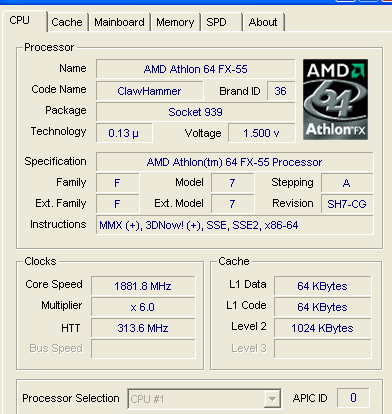Viewport: 392px width, 414px height.
Task: Click the APIC ID value box
Action: coord(353,398)
